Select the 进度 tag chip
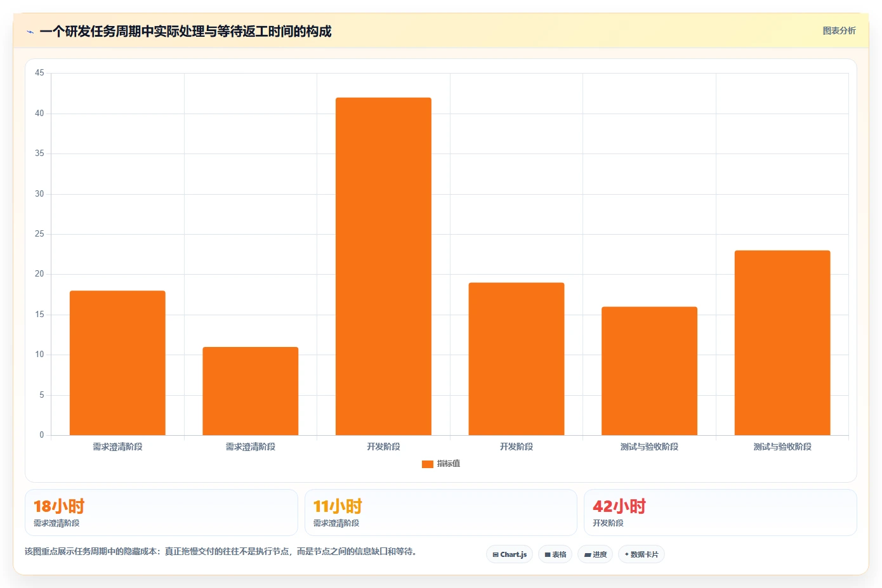The image size is (882, 588). point(595,554)
